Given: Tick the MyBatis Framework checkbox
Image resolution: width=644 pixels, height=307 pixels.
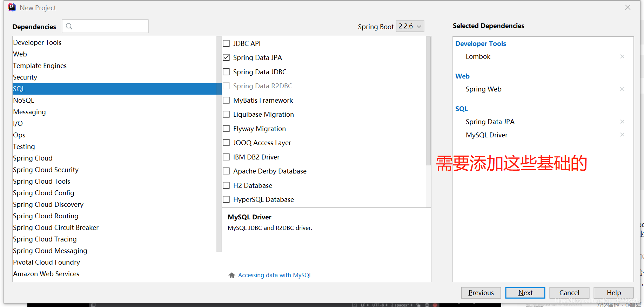Looking at the screenshot, I should [226, 100].
